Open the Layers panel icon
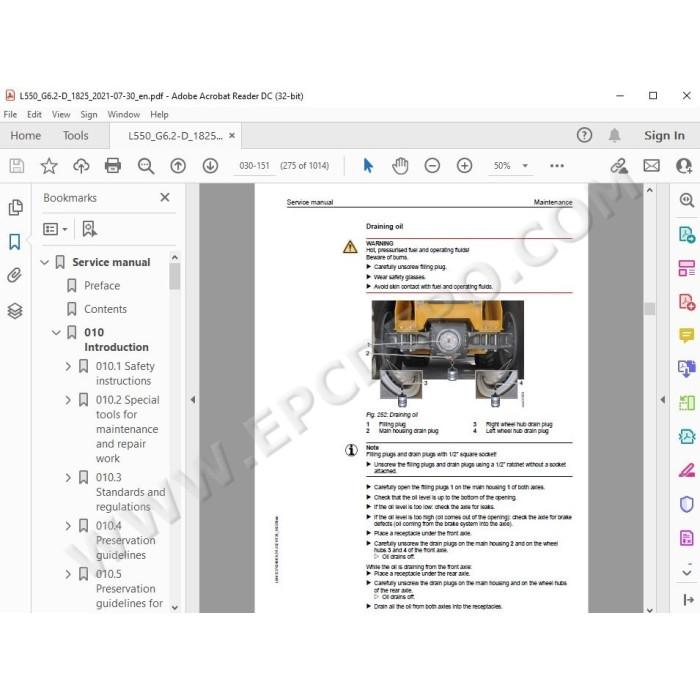 (15, 311)
